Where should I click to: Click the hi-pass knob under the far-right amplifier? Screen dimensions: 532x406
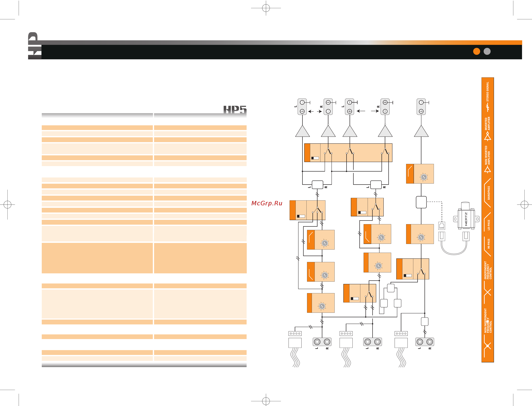(x=424, y=177)
